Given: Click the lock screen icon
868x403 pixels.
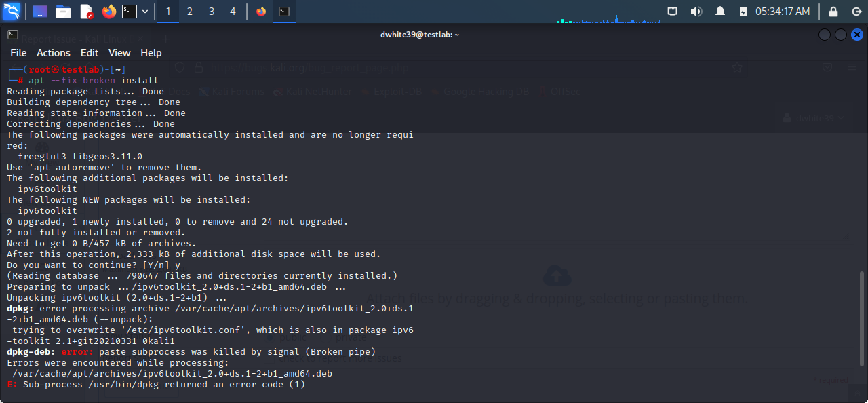Looking at the screenshot, I should [833, 12].
